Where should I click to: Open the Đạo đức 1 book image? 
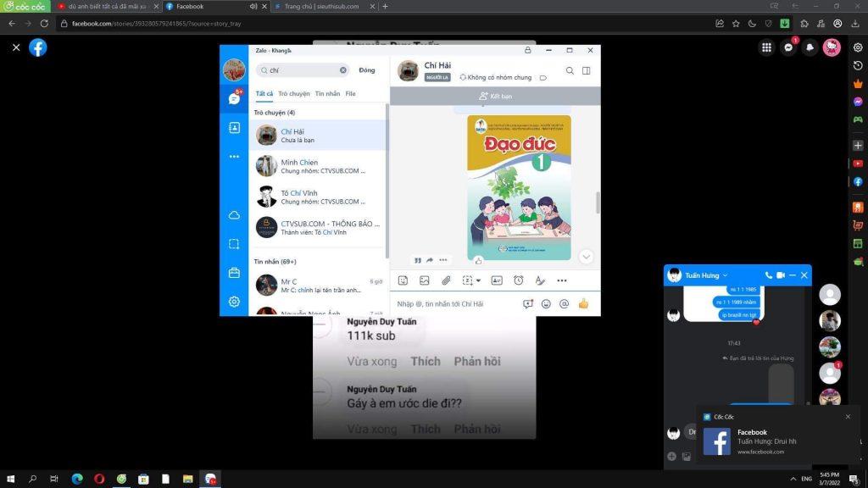[519, 186]
